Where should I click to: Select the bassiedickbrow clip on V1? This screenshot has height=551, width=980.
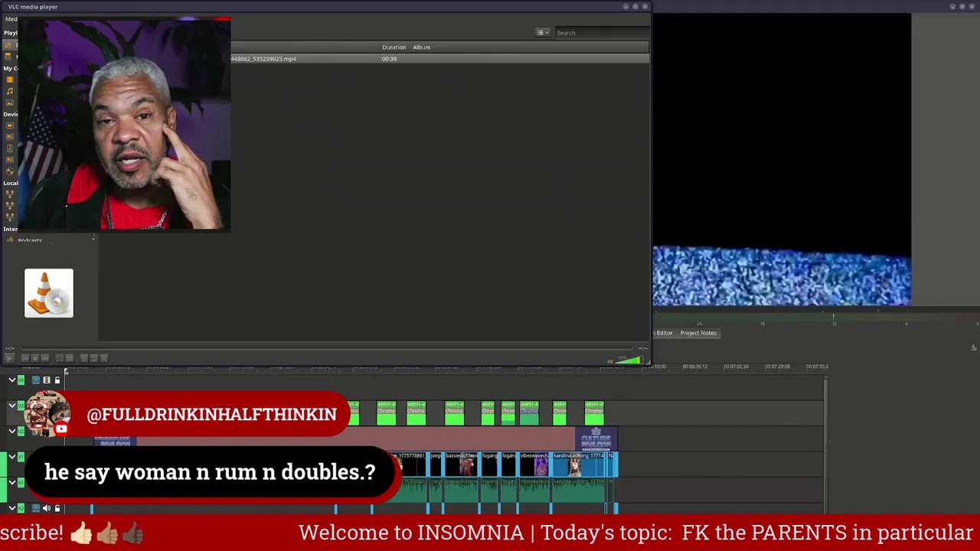tap(461, 465)
